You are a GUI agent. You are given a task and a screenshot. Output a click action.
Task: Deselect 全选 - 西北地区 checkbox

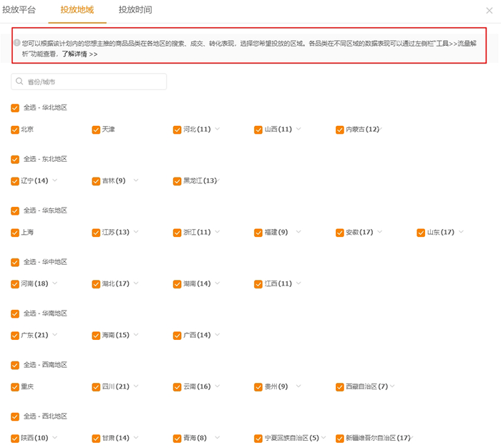pos(15,417)
